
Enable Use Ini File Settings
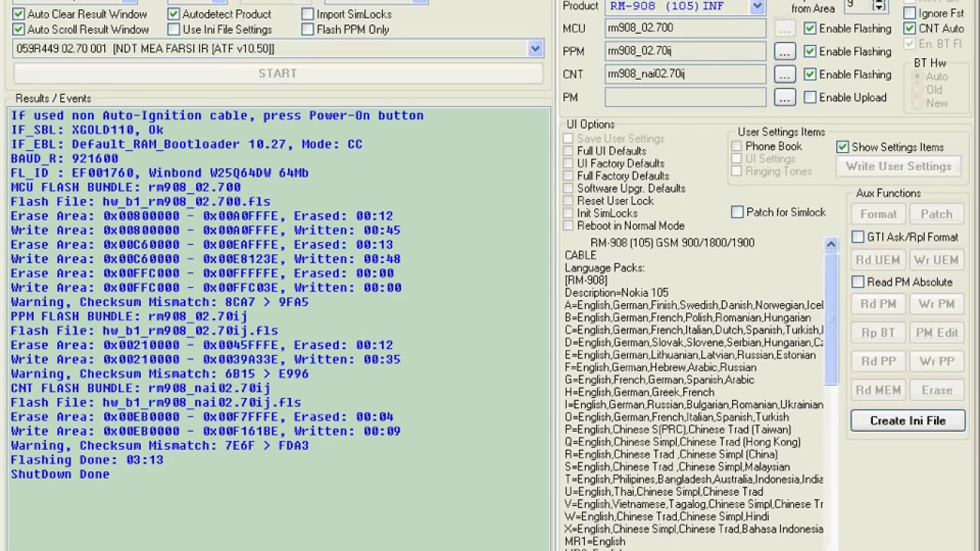(x=174, y=29)
